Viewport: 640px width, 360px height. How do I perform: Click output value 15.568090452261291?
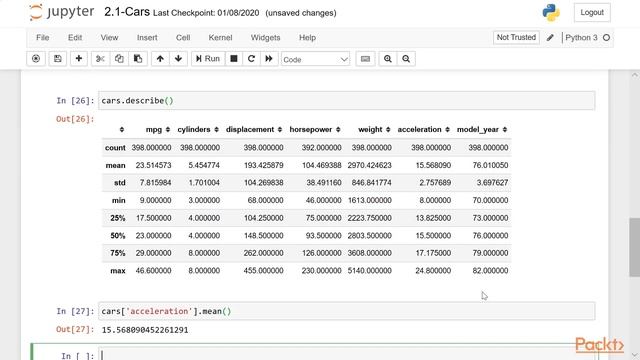coord(145,330)
